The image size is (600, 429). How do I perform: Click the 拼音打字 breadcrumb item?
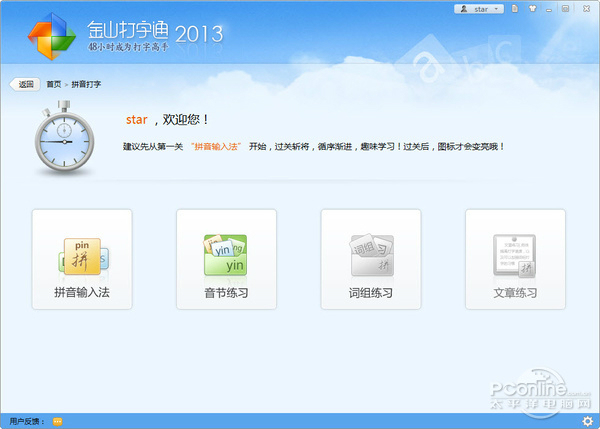pos(86,84)
